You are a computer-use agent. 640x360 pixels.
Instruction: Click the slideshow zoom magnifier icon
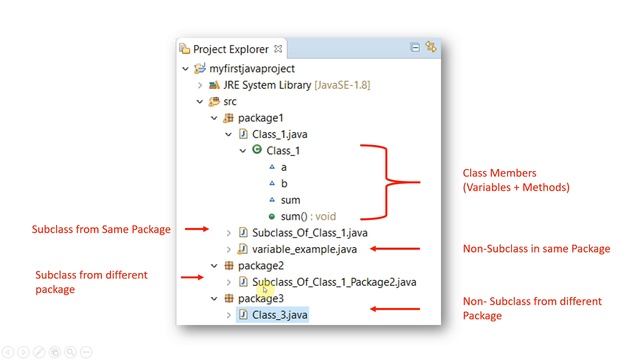[x=71, y=352]
